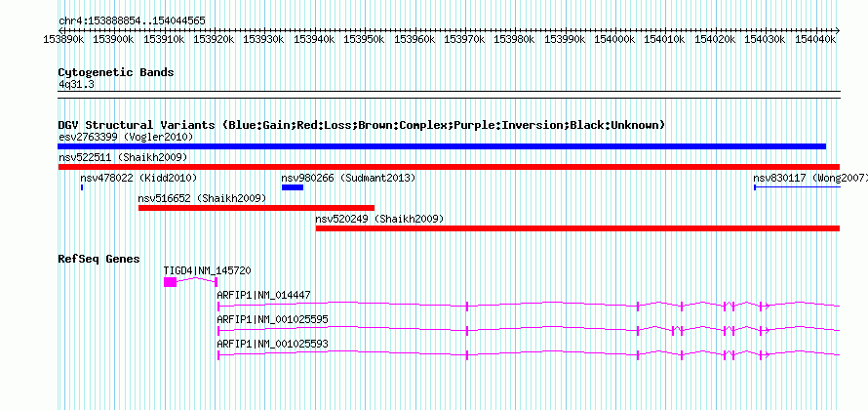Image resolution: width=868 pixels, height=410 pixels.
Task: Select the small blue nsv980266 variant bar
Action: click(293, 187)
